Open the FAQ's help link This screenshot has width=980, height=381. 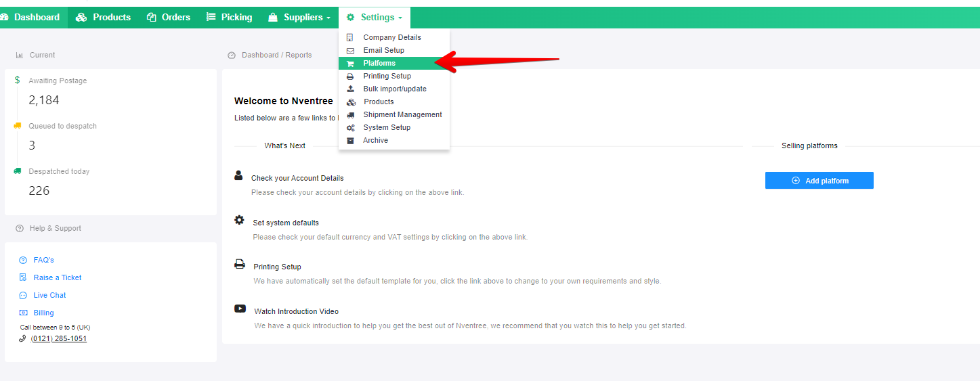44,260
